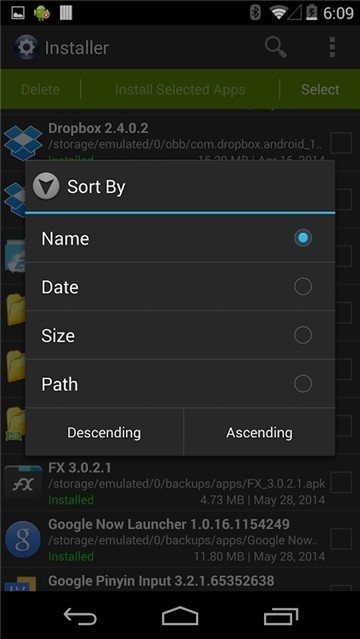
Task: Tap Select in the green toolbar
Action: (320, 90)
